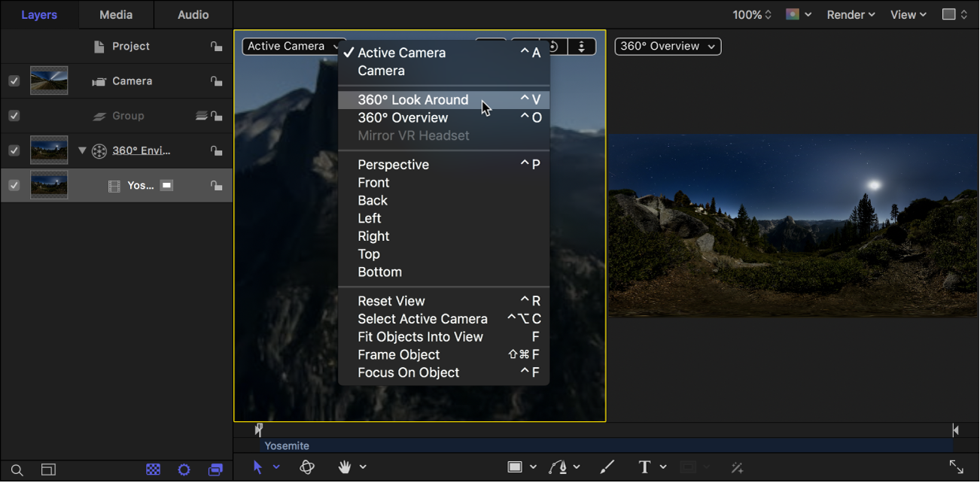
Task: Select the orbit camera tool
Action: [x=307, y=467]
